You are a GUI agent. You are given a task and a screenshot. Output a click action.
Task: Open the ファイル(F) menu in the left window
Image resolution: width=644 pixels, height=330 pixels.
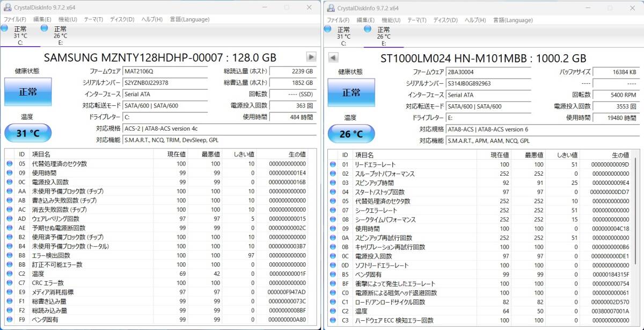click(x=15, y=19)
